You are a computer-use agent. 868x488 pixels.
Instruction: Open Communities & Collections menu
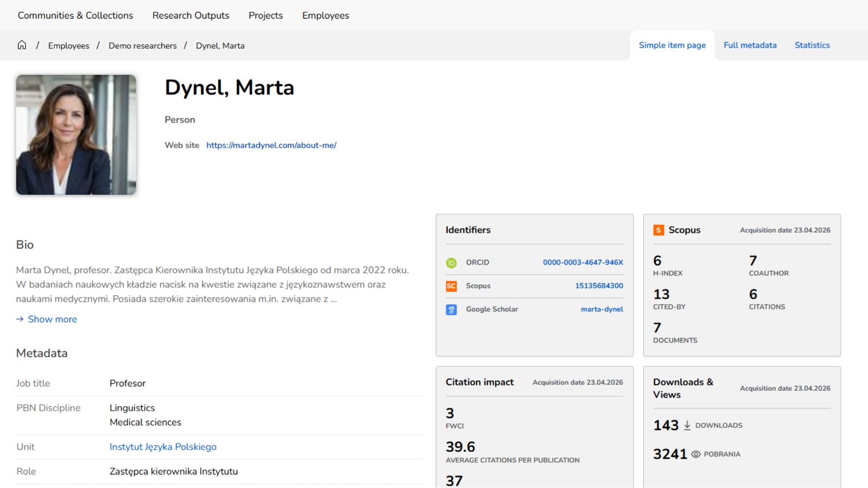point(75,15)
